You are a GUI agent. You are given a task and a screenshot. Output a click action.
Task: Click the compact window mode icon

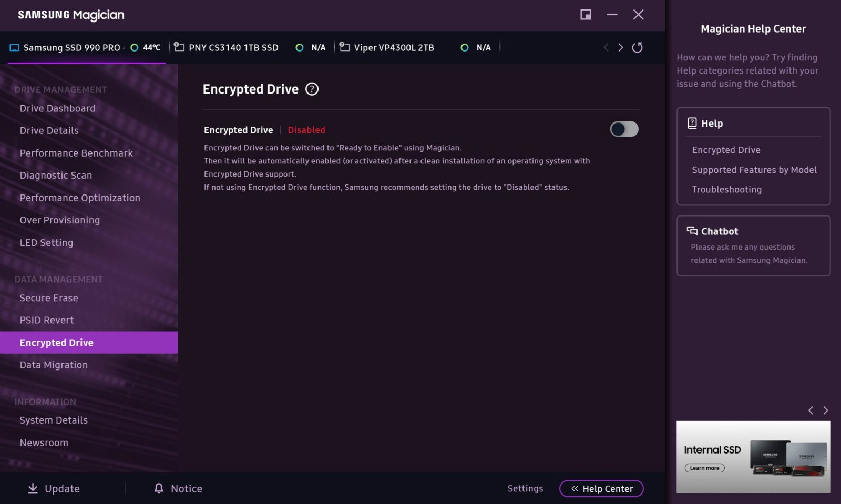pyautogui.click(x=586, y=15)
